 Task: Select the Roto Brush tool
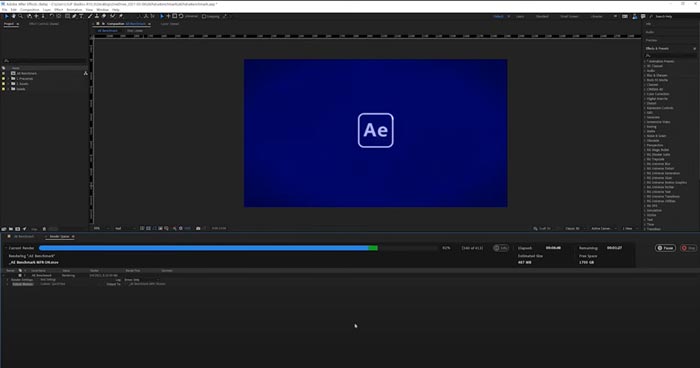(112, 16)
